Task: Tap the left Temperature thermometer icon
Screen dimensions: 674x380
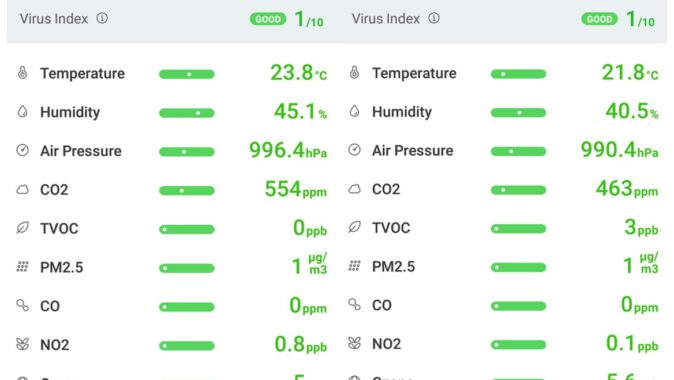Action: point(22,73)
